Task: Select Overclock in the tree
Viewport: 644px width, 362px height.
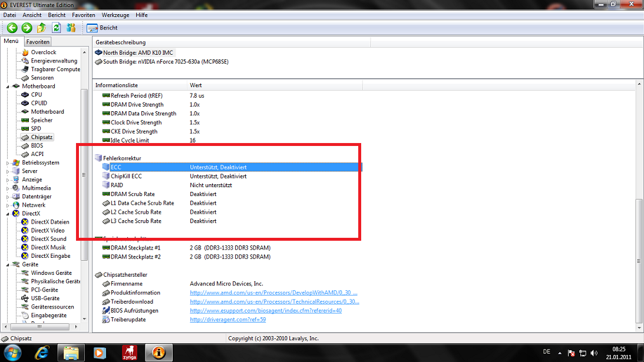Action: [44, 52]
